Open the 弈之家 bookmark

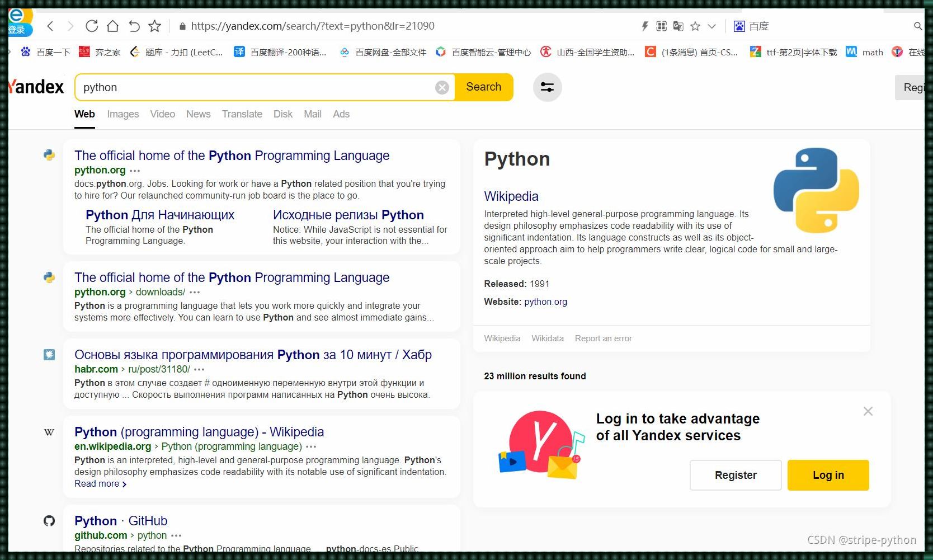point(100,52)
